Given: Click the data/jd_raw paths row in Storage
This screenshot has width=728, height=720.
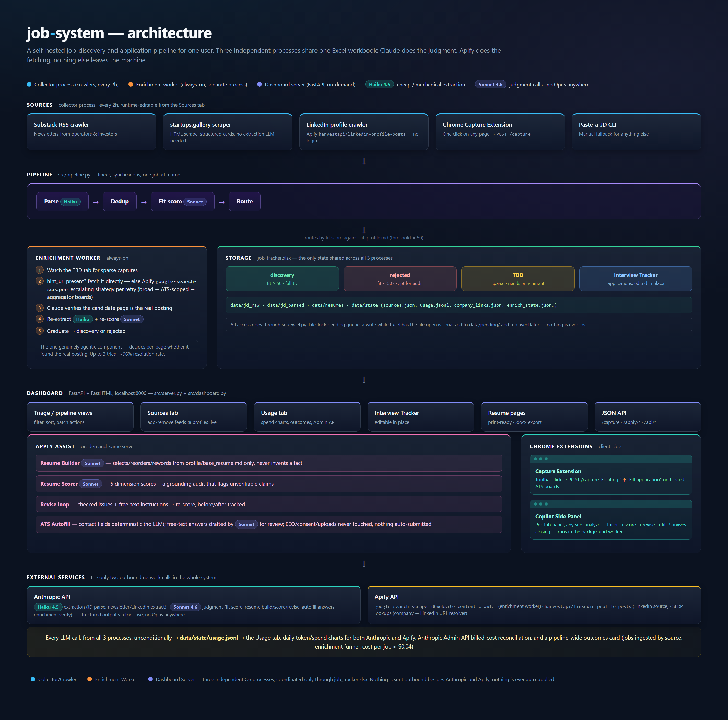Looking at the screenshot, I should coord(459,305).
